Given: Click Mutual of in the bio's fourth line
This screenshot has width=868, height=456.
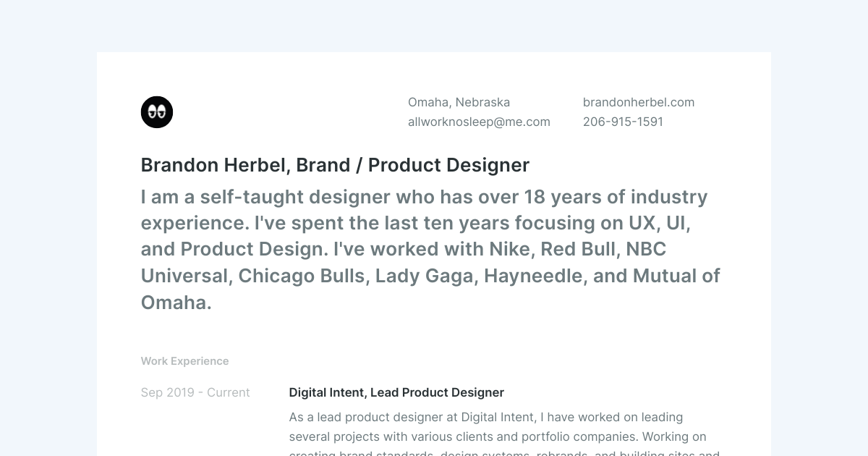Looking at the screenshot, I should 676,276.
